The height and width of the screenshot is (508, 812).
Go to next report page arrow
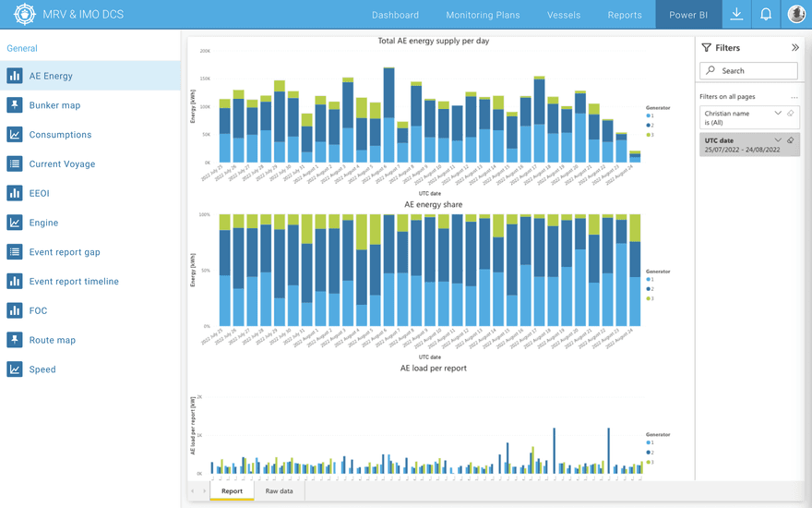(x=205, y=490)
